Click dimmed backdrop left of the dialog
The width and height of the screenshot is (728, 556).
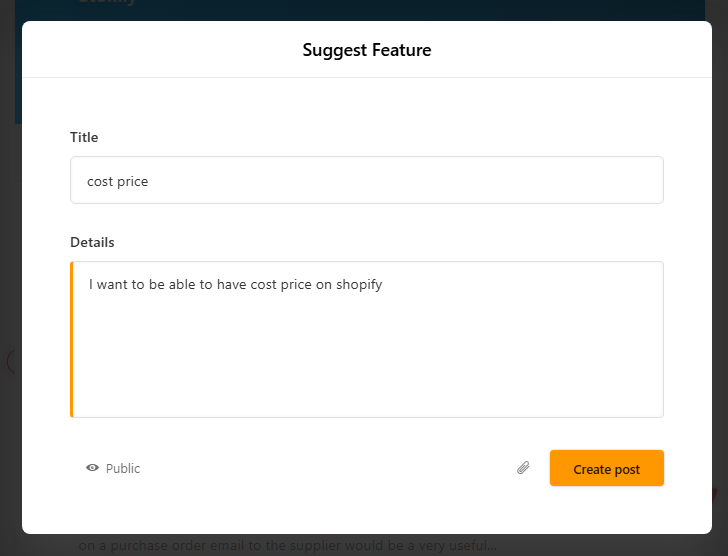point(10,250)
